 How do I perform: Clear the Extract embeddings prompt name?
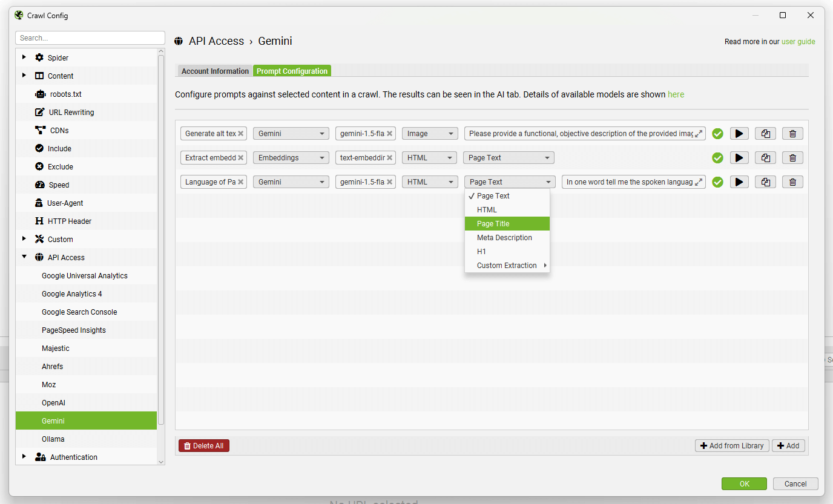pyautogui.click(x=240, y=158)
